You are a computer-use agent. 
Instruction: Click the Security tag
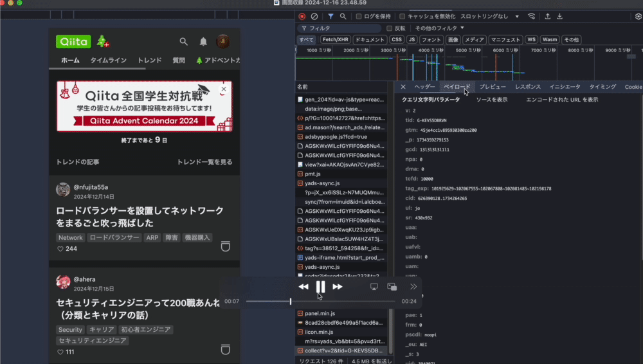point(70,329)
